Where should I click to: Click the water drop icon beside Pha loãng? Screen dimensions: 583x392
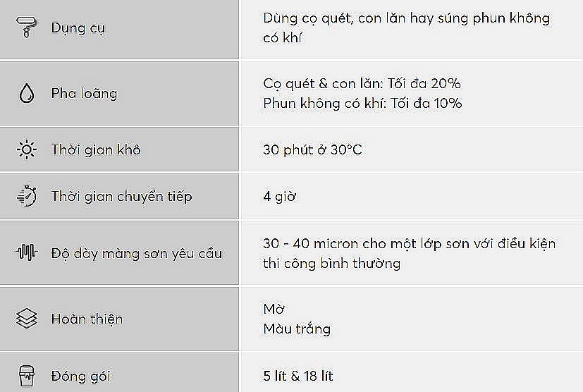pyautogui.click(x=26, y=93)
